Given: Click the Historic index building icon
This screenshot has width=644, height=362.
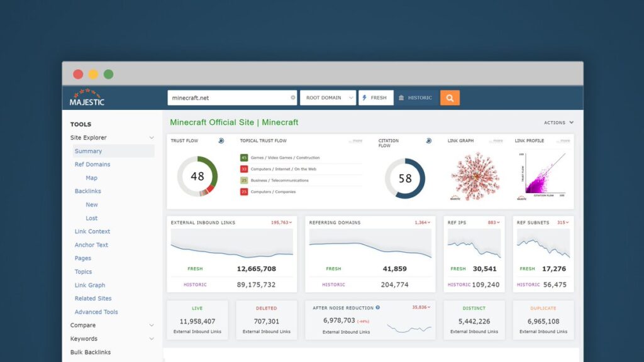Looking at the screenshot, I should coord(401,97).
